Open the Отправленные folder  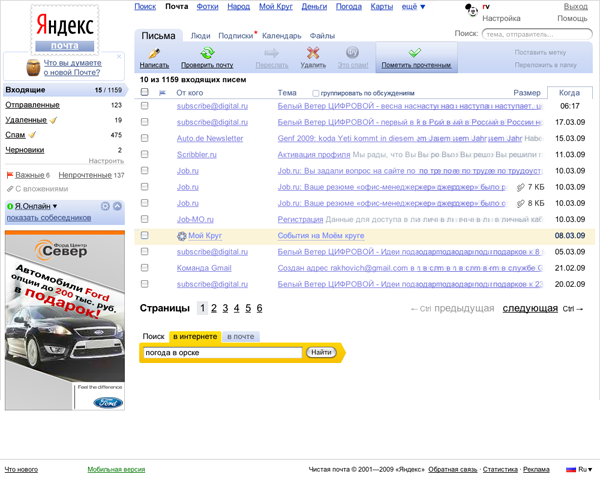tap(32, 105)
